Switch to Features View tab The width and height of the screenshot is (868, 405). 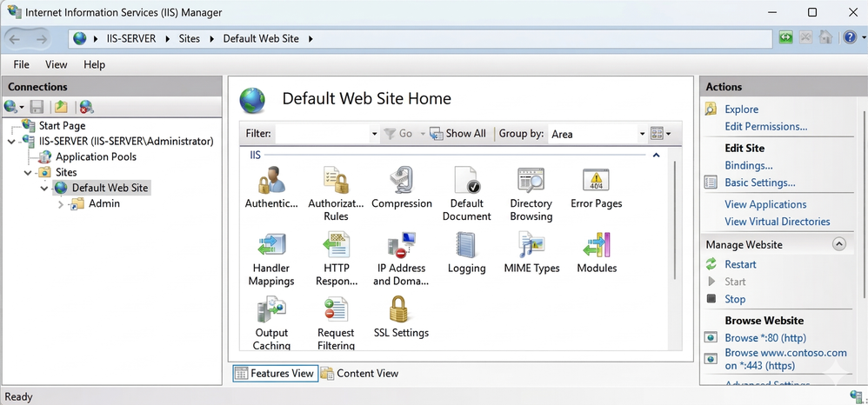[x=275, y=374]
